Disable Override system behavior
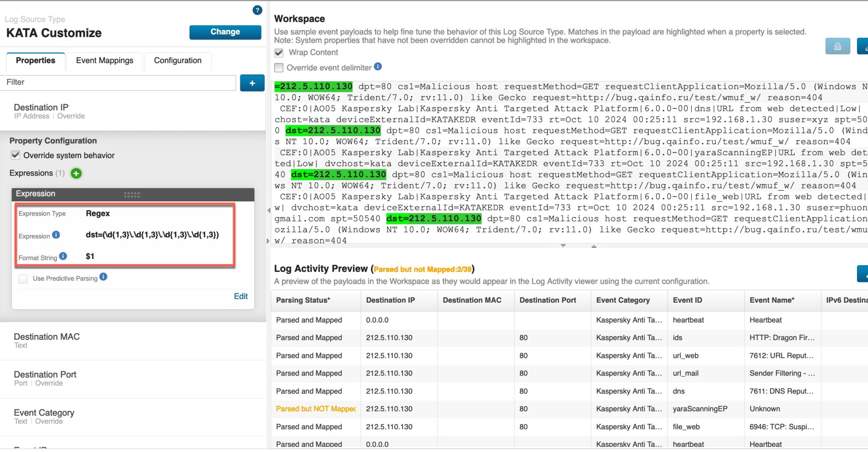 (x=16, y=155)
